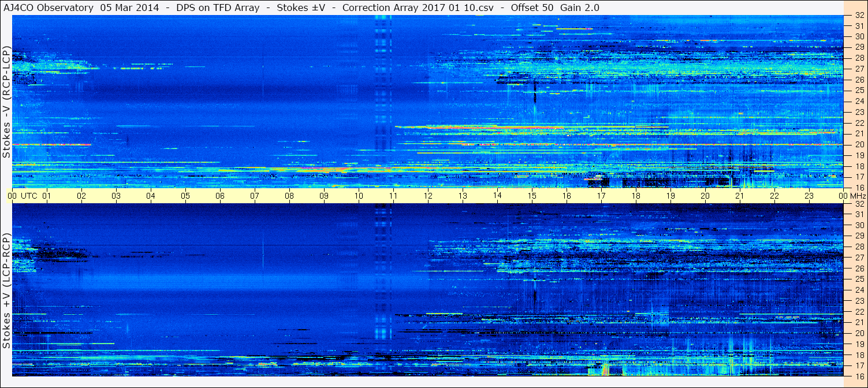
Task: Click 32 MHz tick of Stokes +V panel
Action: [859, 204]
